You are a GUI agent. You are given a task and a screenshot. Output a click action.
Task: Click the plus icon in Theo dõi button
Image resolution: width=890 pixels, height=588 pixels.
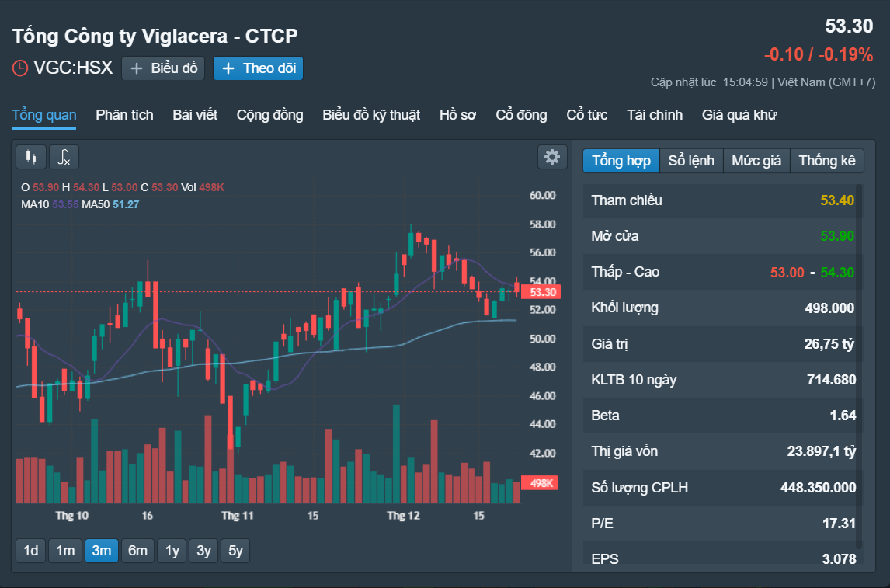pyautogui.click(x=228, y=68)
